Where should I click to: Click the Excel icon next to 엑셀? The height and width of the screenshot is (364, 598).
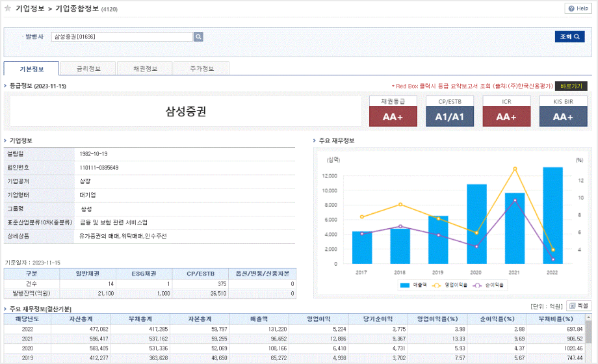573,305
